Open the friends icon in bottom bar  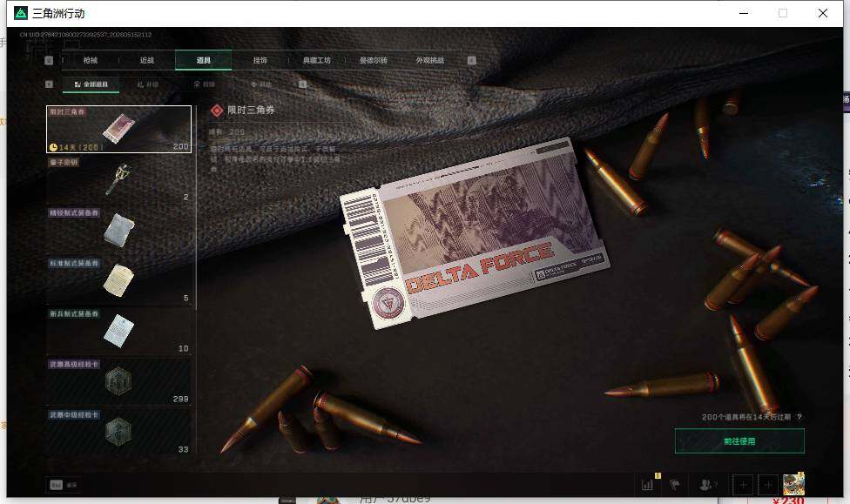point(705,485)
